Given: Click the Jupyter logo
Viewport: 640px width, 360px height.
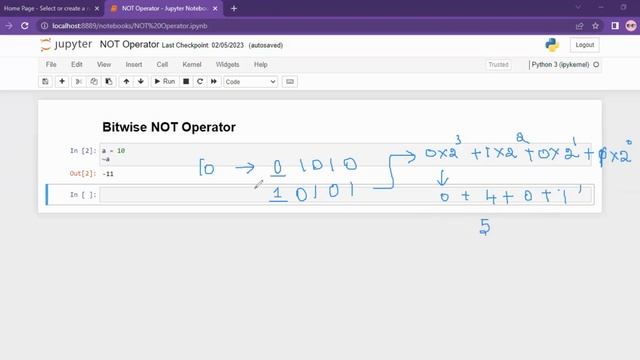Looking at the screenshot, I should pyautogui.click(x=66, y=44).
